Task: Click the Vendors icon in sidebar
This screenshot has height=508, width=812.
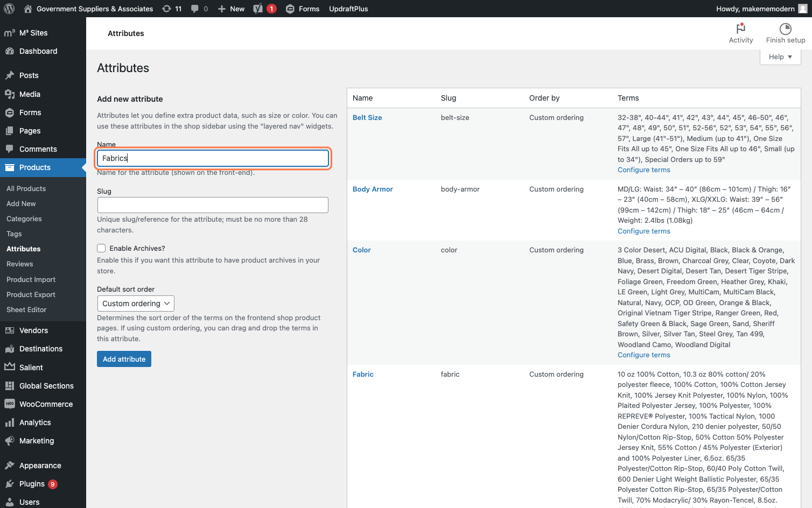Action: coord(10,330)
